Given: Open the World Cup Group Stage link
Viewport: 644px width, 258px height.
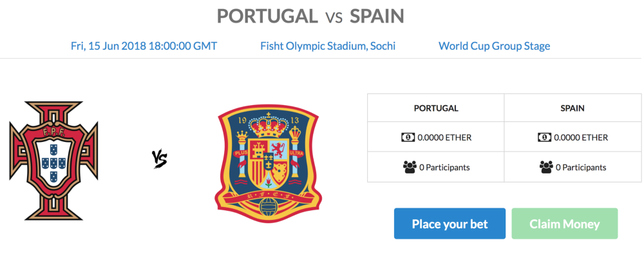Looking at the screenshot, I should tap(494, 46).
